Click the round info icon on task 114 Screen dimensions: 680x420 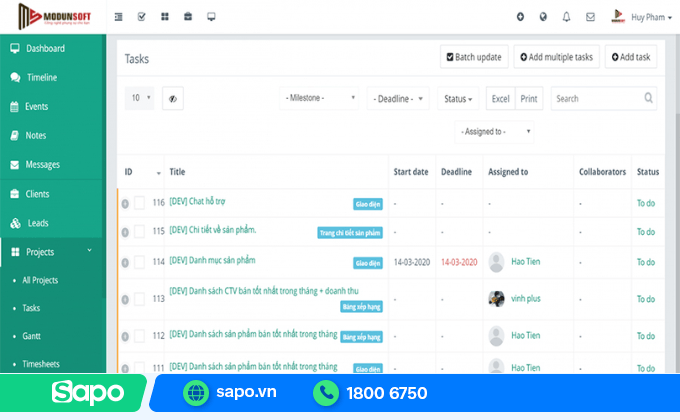pos(125,262)
